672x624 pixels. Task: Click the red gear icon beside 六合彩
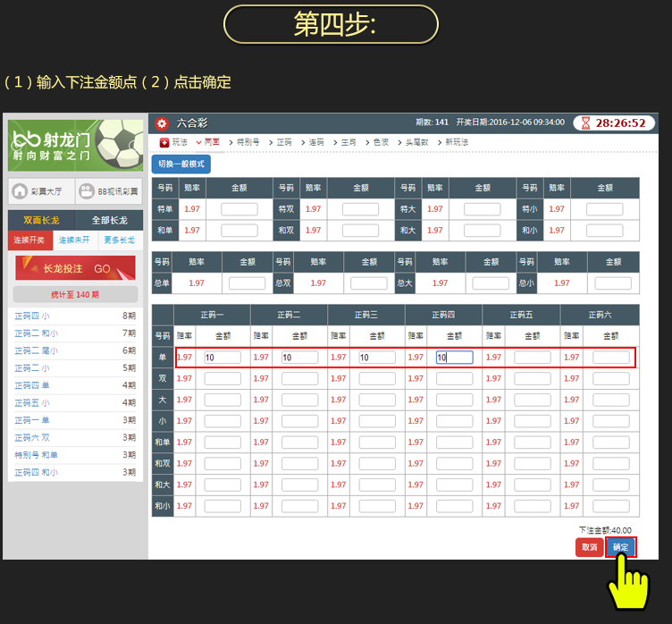point(162,123)
